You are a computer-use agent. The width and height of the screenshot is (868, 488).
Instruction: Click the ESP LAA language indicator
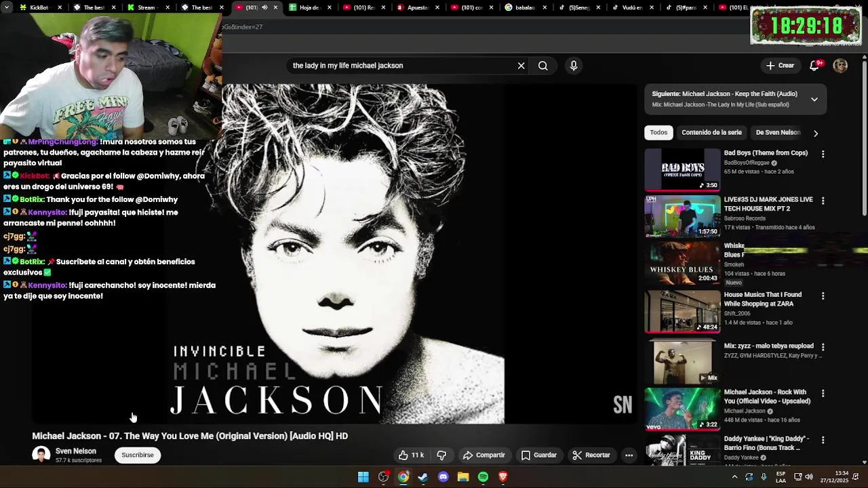point(781,477)
